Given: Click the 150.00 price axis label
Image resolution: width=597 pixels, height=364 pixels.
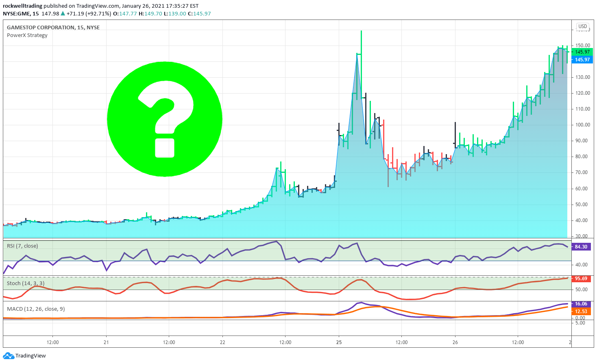Looking at the screenshot, I should point(583,46).
